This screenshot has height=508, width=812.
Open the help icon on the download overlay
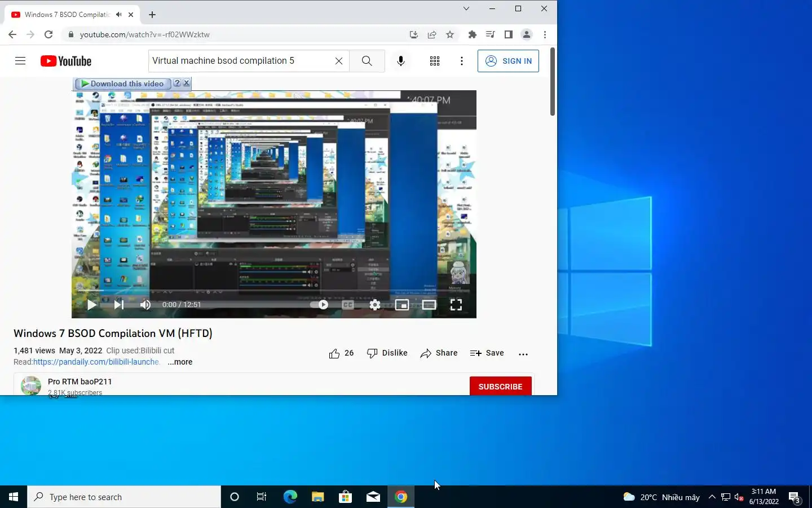coord(177,84)
